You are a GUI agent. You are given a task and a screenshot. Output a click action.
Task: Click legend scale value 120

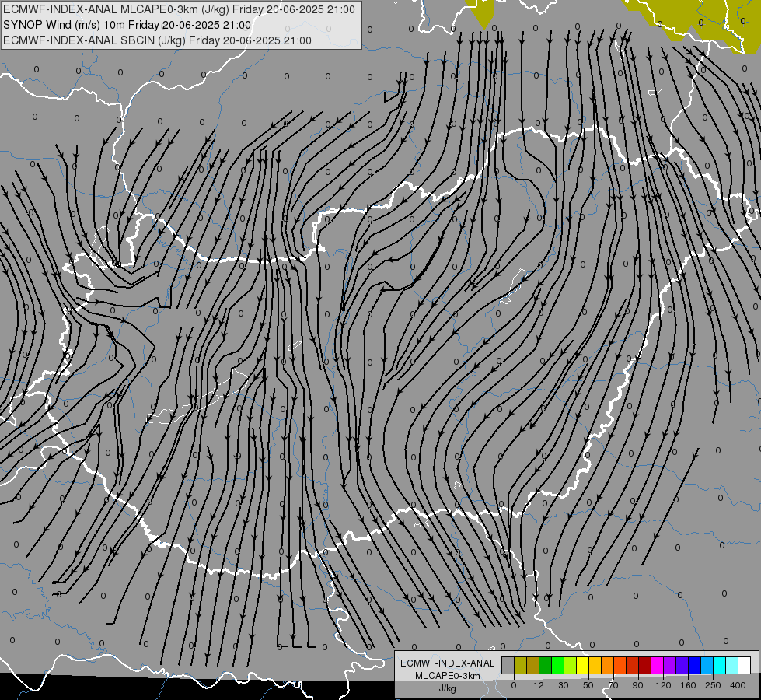point(663,685)
